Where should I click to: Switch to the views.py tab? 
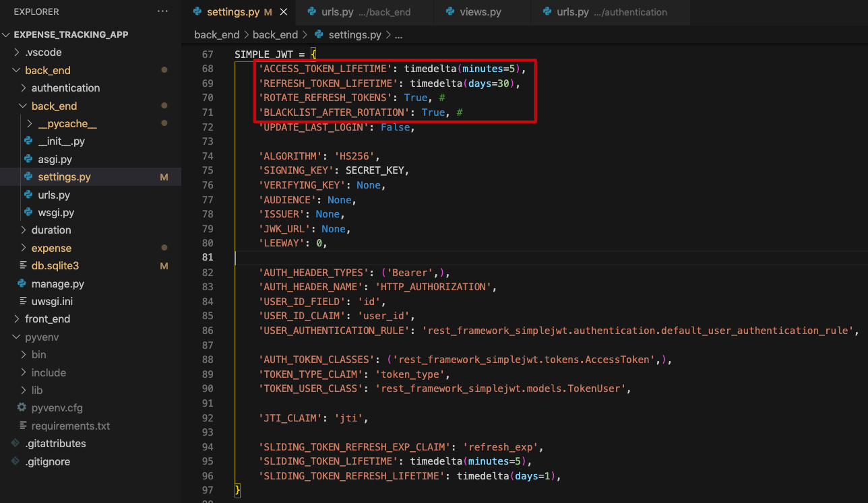click(480, 12)
